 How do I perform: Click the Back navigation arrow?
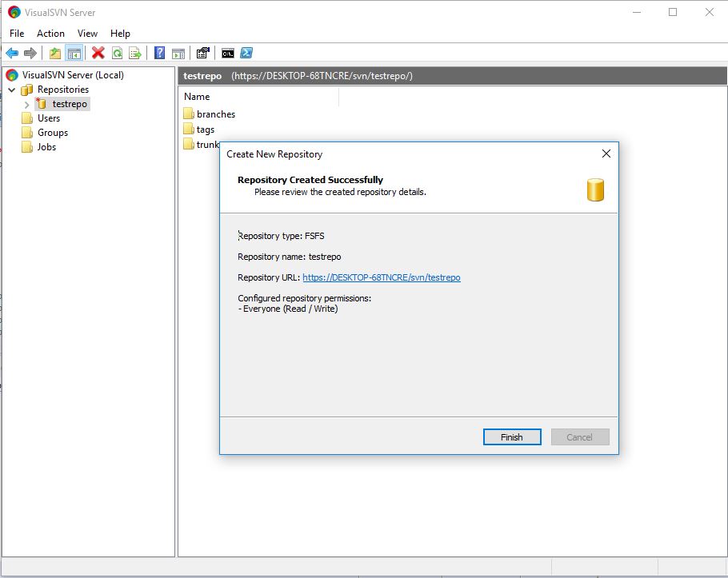tap(11, 53)
